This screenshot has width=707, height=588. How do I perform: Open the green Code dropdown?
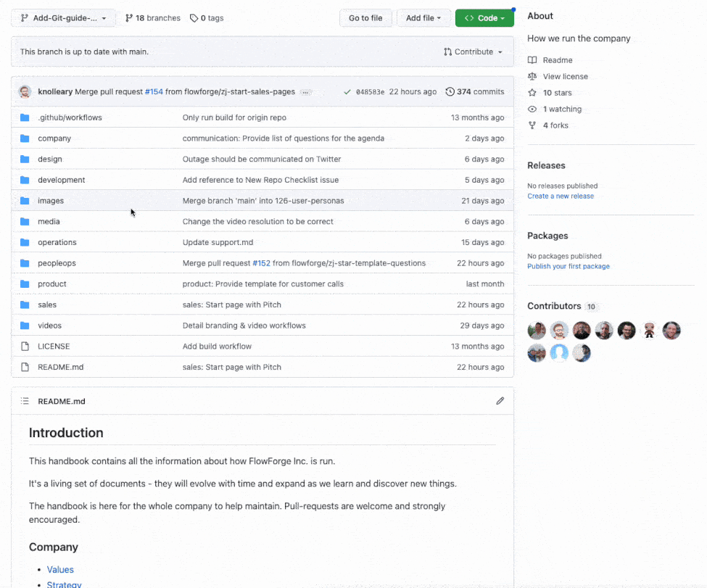point(484,17)
